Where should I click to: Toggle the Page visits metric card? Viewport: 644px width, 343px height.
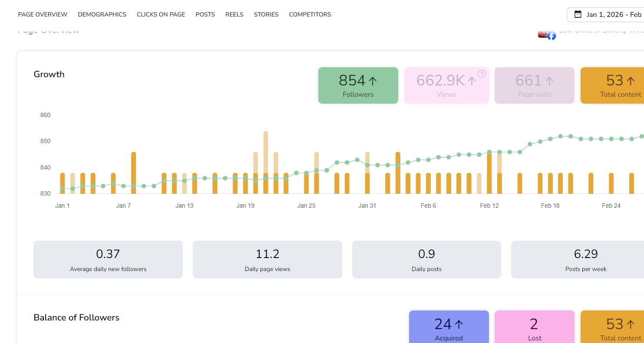tap(534, 85)
